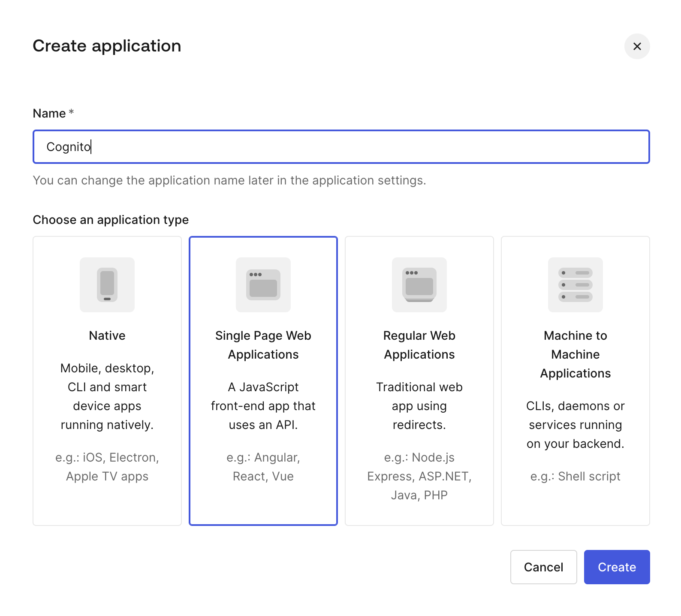The width and height of the screenshot is (681, 616).
Task: Click the 'iOS, Electron, Apple TV' example text
Action: [107, 467]
